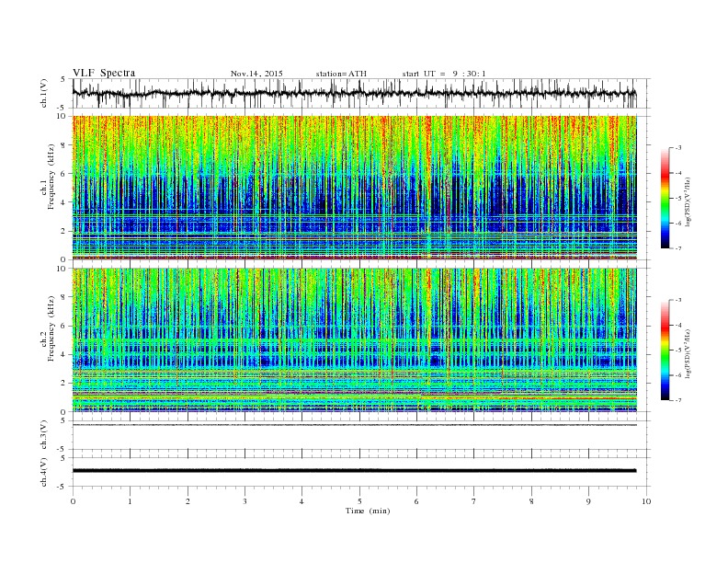Click the 8 minute tick label on Time axis
Viewport: 728px width, 563px height.
pos(531,501)
